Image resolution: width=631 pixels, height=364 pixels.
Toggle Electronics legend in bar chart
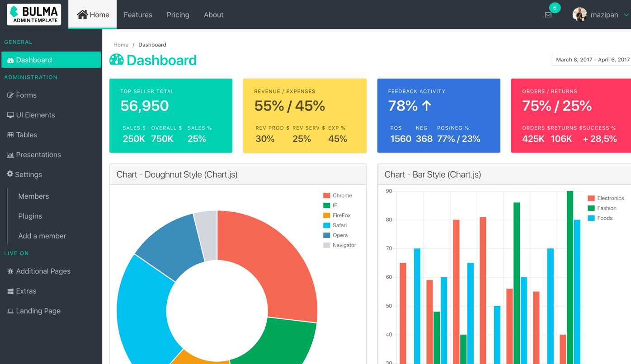(x=606, y=198)
